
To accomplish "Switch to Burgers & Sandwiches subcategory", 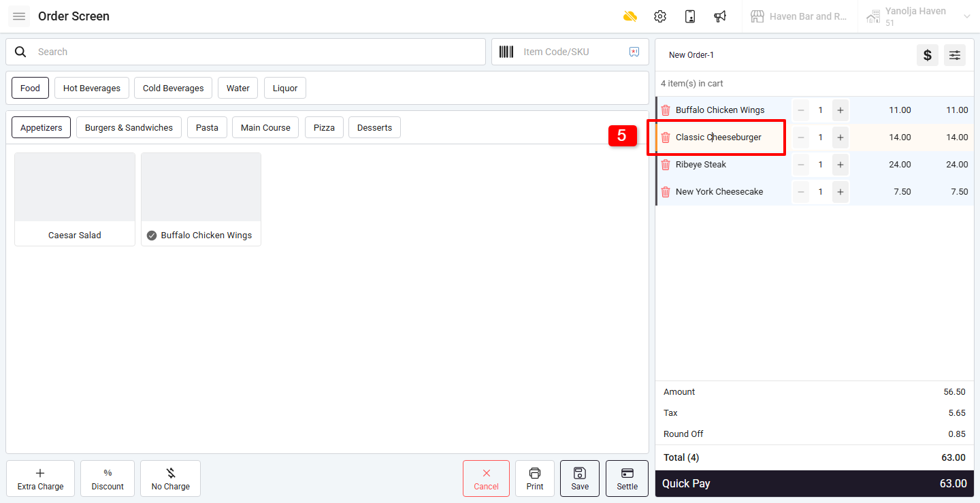I will pyautogui.click(x=129, y=127).
